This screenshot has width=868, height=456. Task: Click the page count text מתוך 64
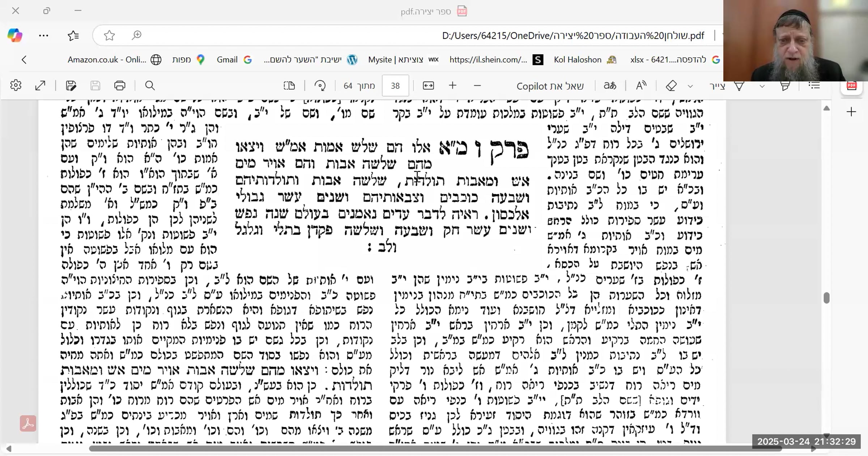coord(359,86)
